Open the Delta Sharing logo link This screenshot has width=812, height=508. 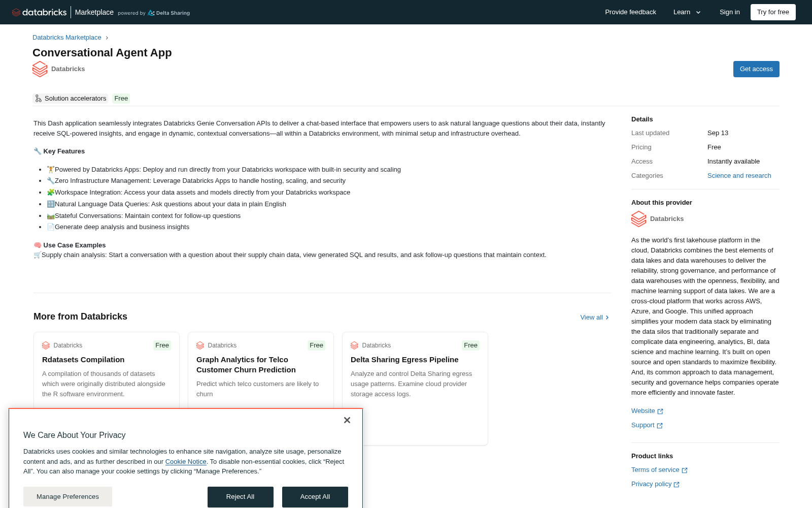(x=168, y=13)
